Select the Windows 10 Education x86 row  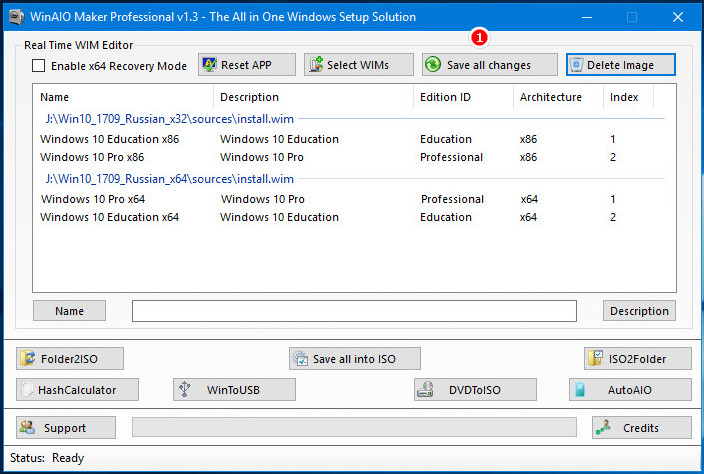point(354,139)
